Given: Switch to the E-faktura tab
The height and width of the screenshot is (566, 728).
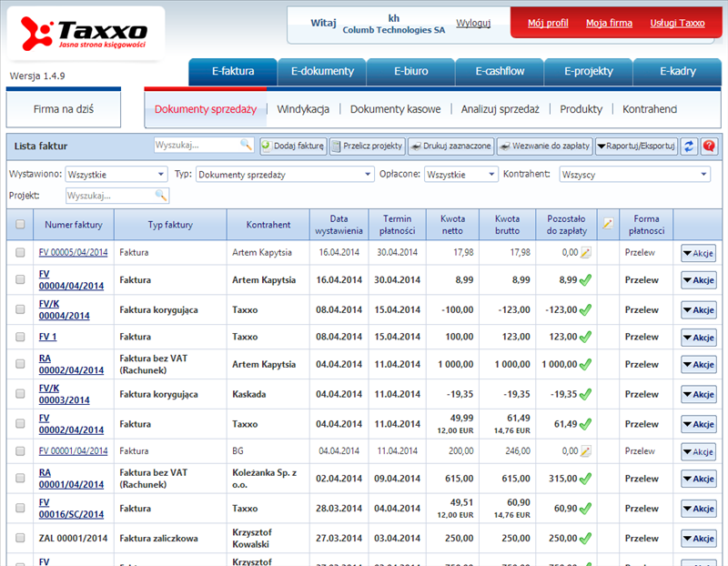Looking at the screenshot, I should point(233,72).
